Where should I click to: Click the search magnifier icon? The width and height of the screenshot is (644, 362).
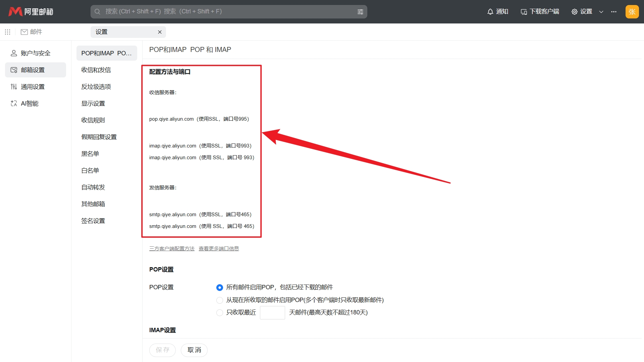click(97, 12)
